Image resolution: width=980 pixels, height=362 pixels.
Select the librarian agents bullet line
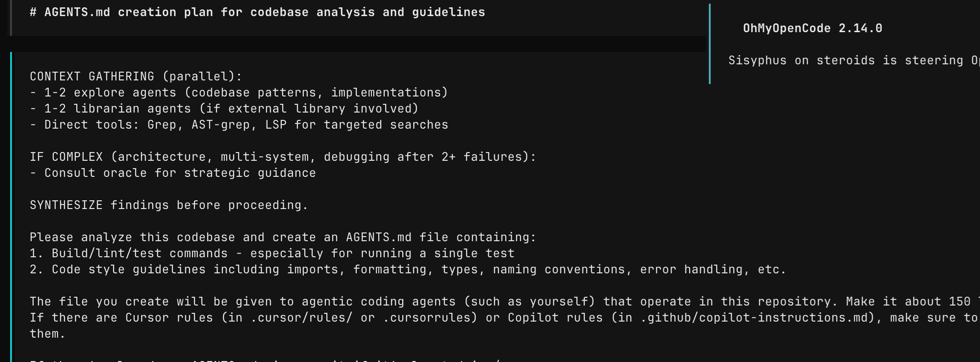(224, 108)
